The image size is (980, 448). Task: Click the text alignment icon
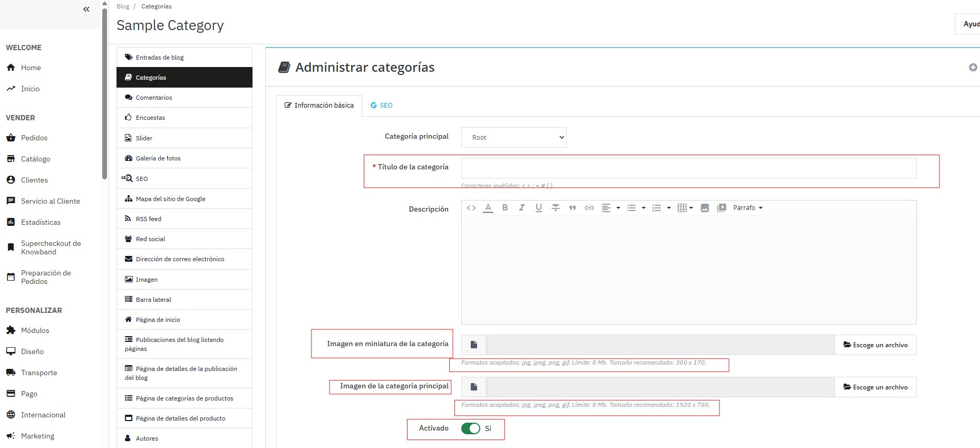(x=606, y=208)
